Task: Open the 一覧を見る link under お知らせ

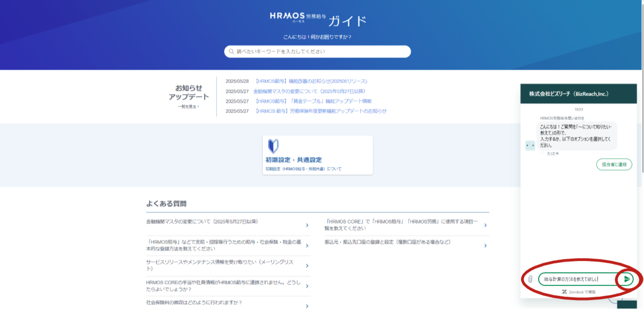Action: tap(188, 107)
